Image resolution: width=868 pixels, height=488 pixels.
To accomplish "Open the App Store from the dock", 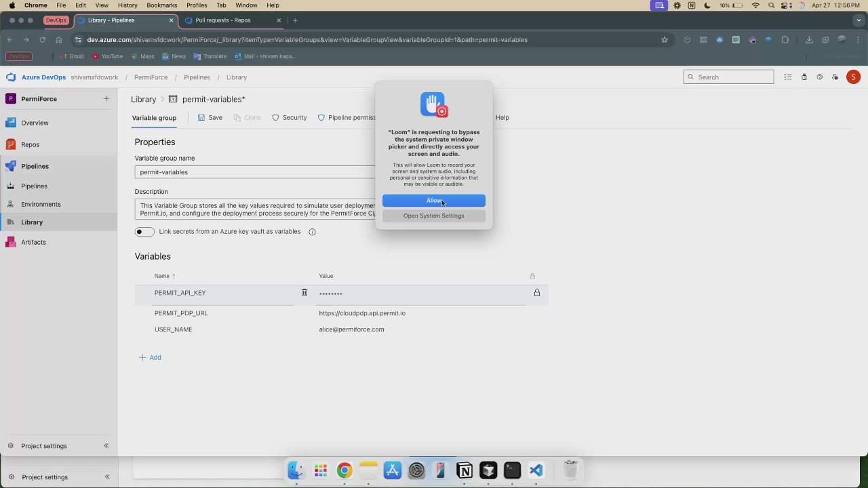I will pyautogui.click(x=393, y=470).
